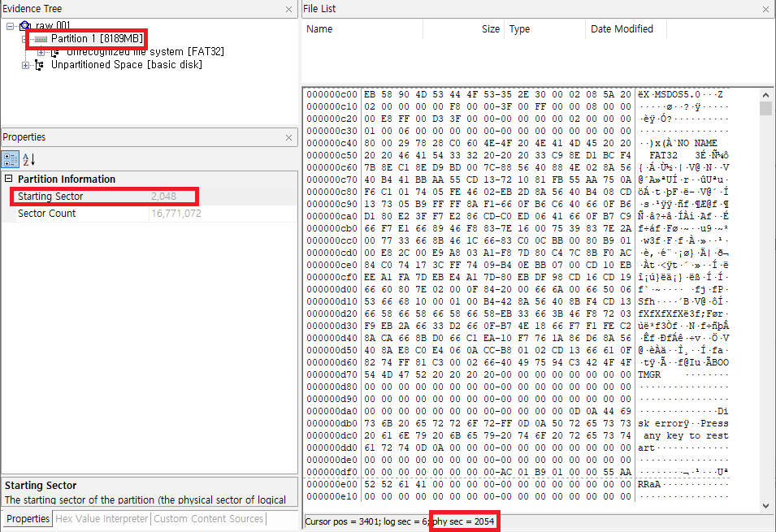Select the Properties tab
This screenshot has height=532, width=776.
coord(28,519)
